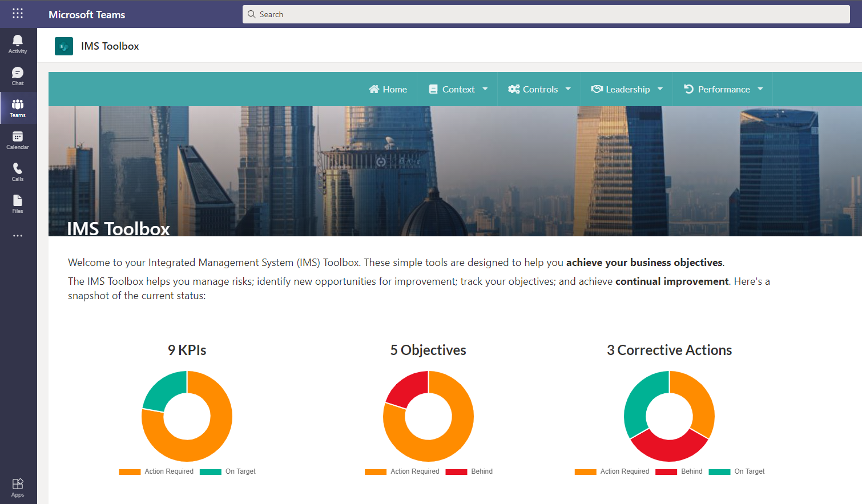Toggle Action Required legend in KPIs chart
862x504 pixels.
click(x=156, y=471)
